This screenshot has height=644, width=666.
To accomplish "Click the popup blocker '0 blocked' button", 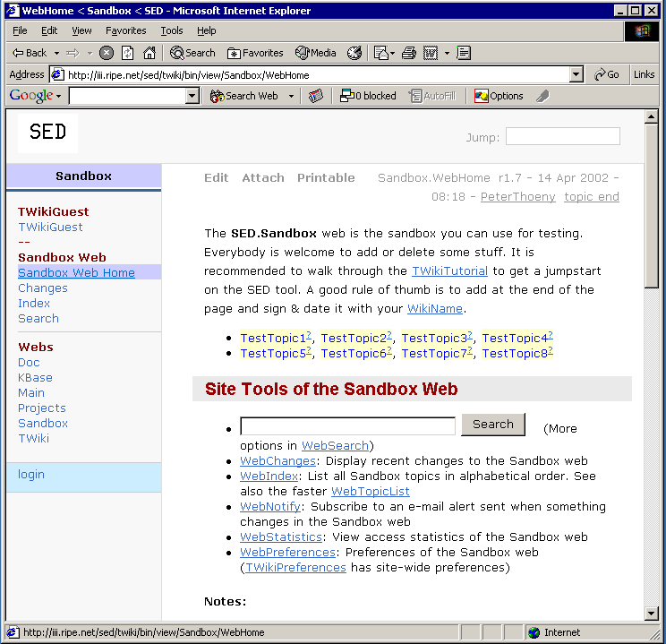I will tap(368, 96).
